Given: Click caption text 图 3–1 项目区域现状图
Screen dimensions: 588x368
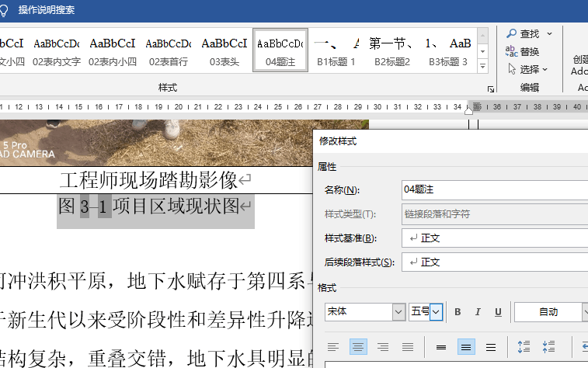Looking at the screenshot, I should tap(148, 206).
